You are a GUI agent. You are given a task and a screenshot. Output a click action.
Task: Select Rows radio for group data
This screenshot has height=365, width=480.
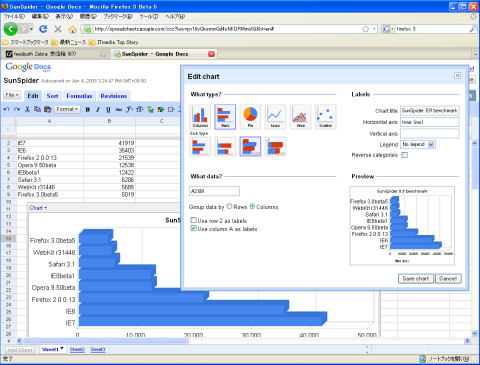[x=229, y=207]
